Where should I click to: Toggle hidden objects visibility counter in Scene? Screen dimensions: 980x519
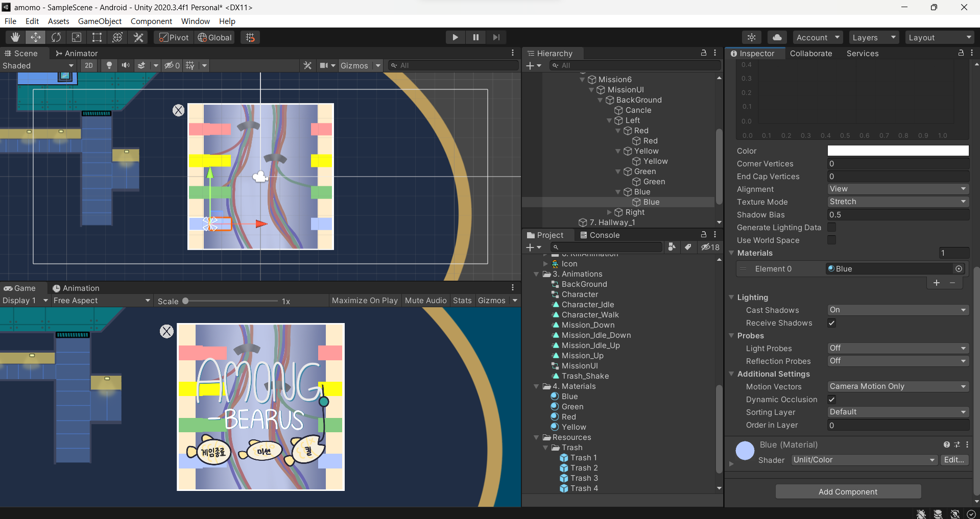click(172, 65)
